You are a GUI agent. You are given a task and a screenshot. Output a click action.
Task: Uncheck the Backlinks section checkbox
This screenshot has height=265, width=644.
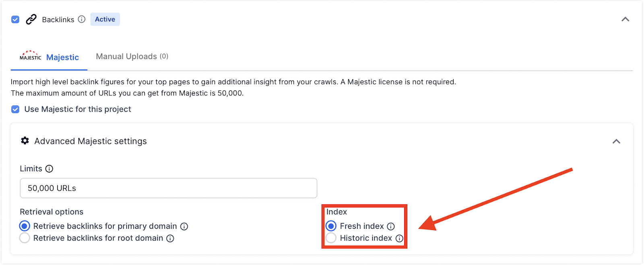[x=15, y=19]
